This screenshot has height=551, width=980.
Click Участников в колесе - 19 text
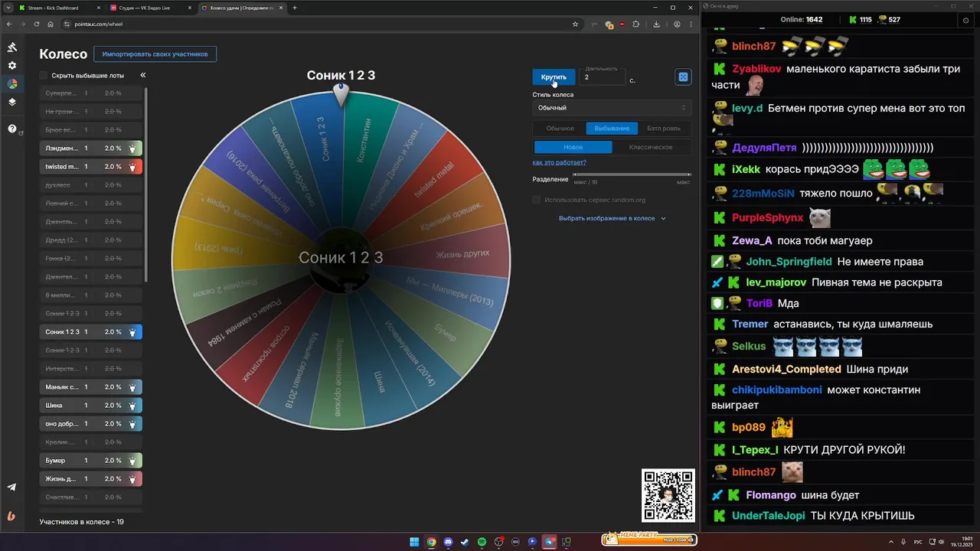[81, 522]
